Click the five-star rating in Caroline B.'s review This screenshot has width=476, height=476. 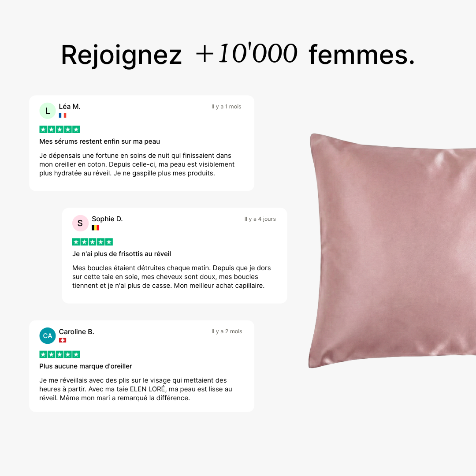coord(59,354)
